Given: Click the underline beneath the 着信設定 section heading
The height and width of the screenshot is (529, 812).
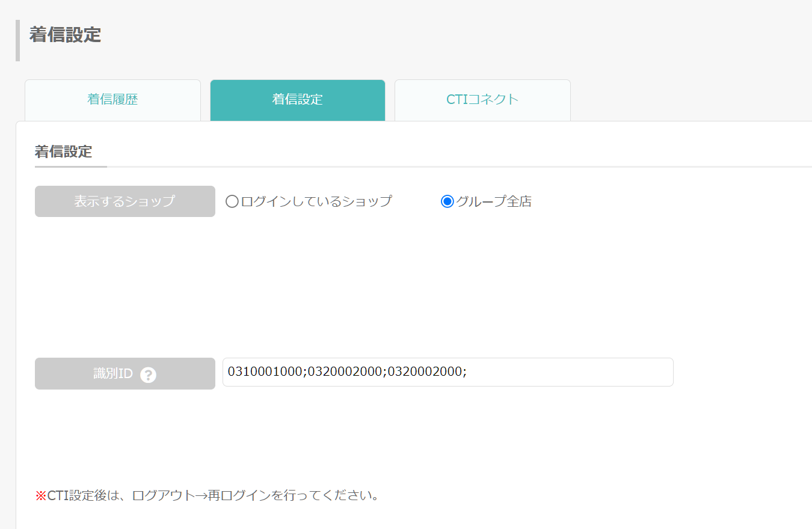Looking at the screenshot, I should 71,167.
